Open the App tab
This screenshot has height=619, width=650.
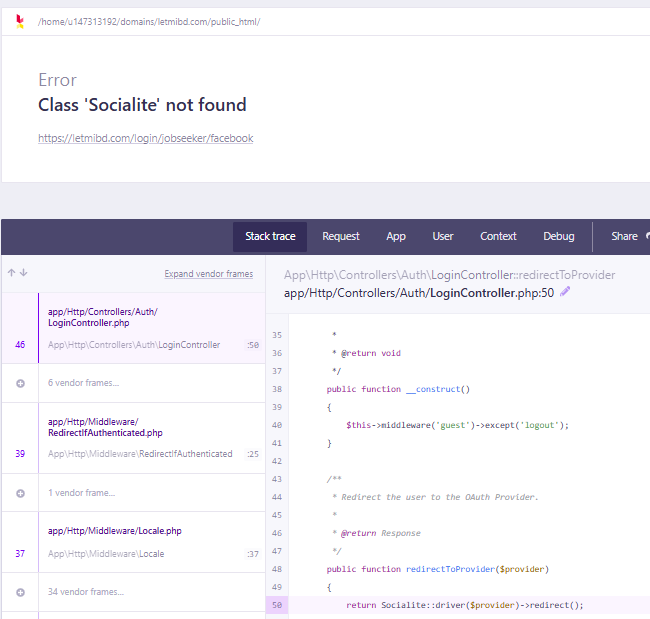(396, 236)
